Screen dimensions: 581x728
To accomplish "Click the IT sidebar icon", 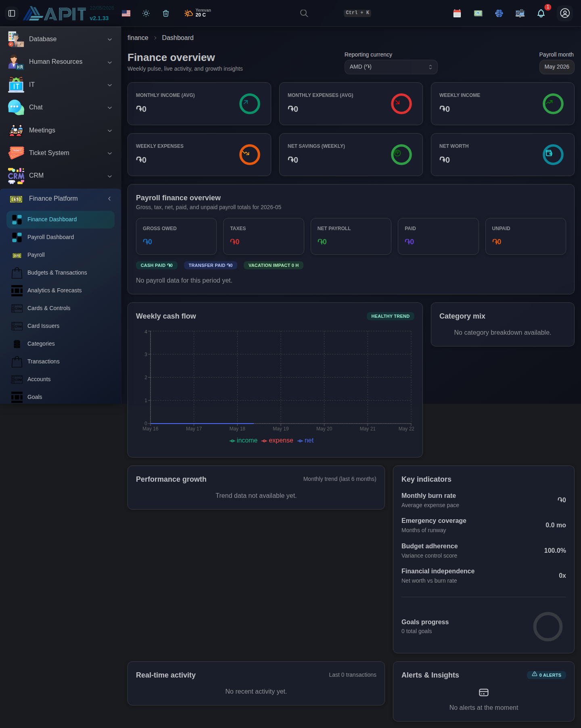I will click(x=16, y=85).
